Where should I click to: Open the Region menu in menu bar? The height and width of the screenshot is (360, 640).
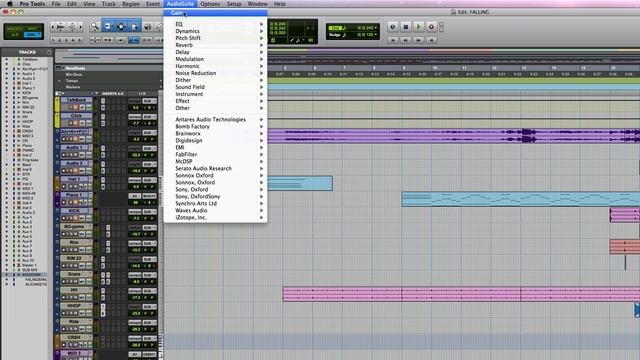pos(131,4)
